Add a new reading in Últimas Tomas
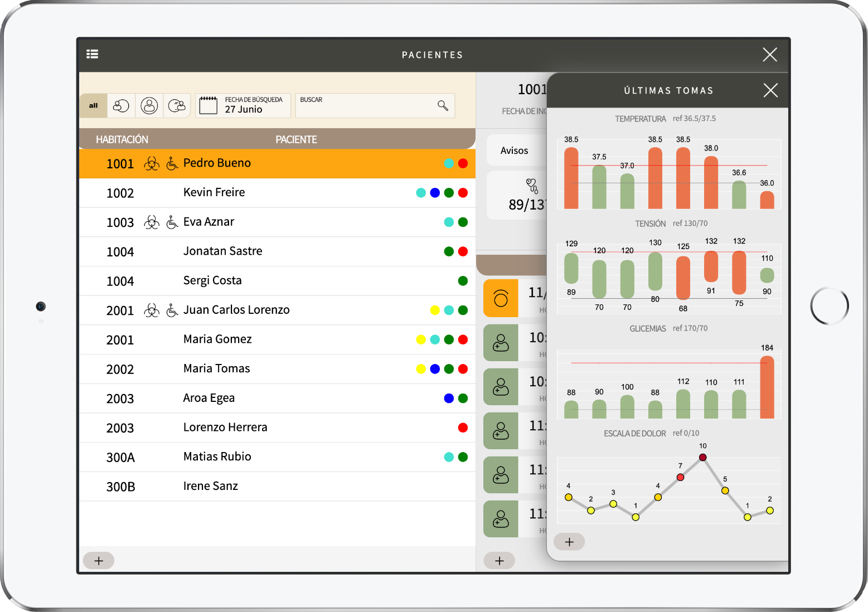This screenshot has width=868, height=612. point(569,542)
